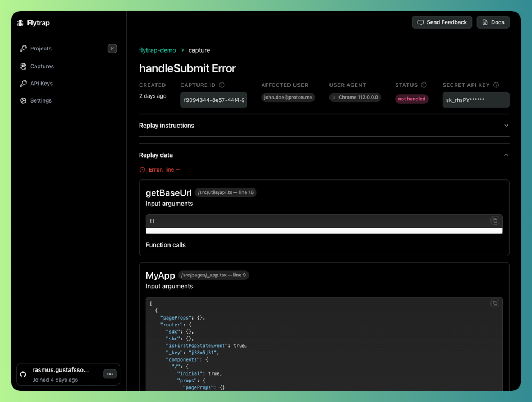The width and height of the screenshot is (532, 402).
Task: Click info icon beside Capture ID label
Action: tap(222, 85)
